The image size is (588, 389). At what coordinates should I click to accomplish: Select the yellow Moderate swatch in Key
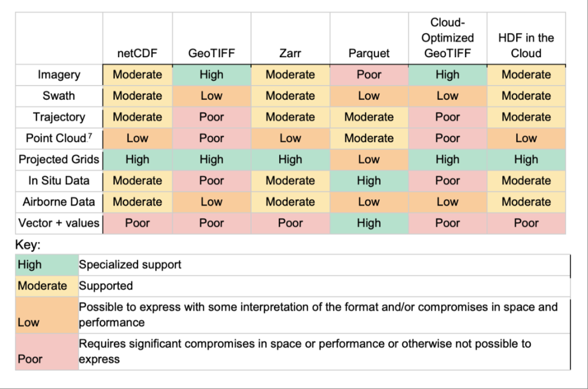[x=47, y=285]
